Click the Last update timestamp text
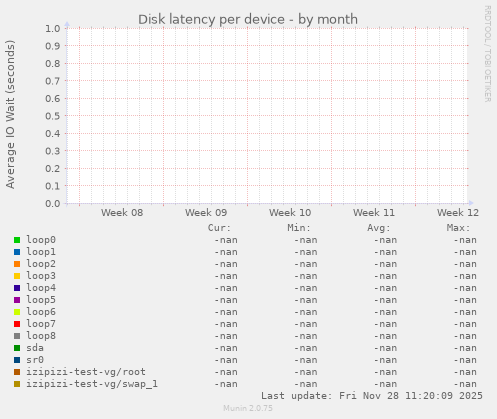The width and height of the screenshot is (497, 419). click(372, 396)
